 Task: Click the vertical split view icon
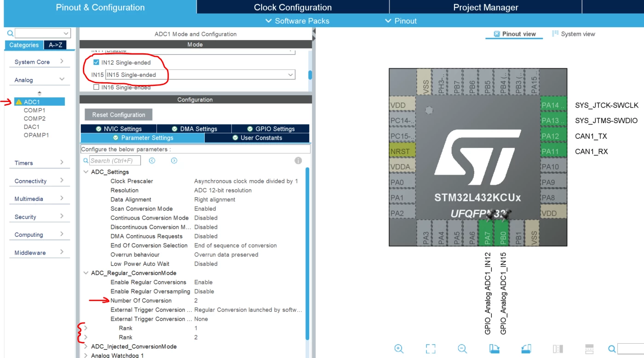coord(558,349)
